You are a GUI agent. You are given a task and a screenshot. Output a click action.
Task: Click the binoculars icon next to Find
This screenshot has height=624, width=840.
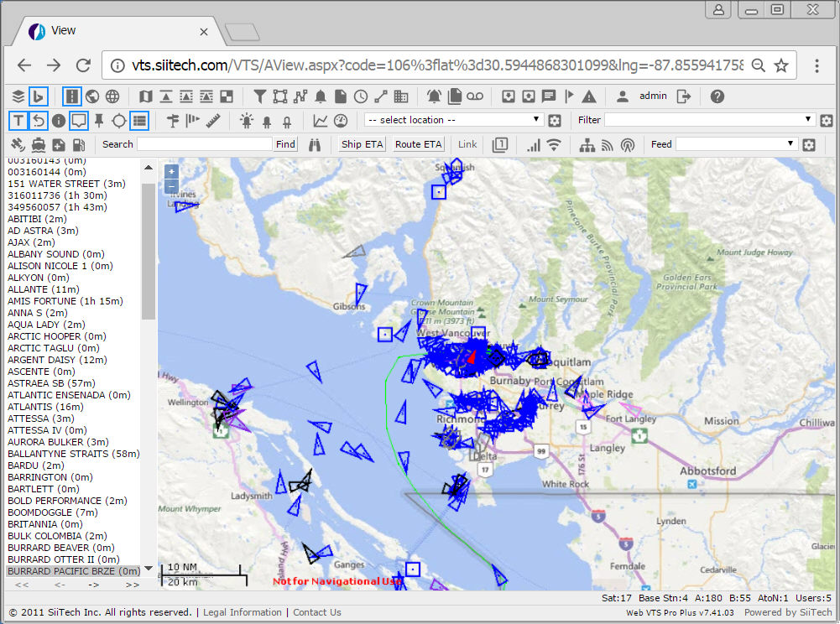(315, 144)
